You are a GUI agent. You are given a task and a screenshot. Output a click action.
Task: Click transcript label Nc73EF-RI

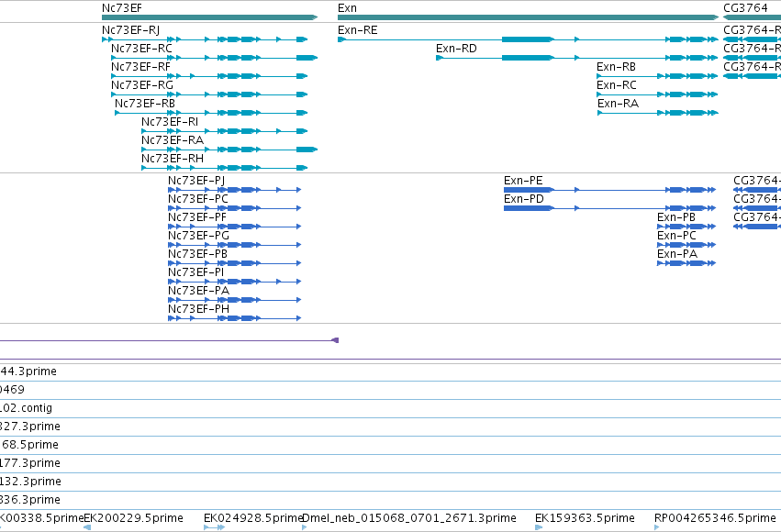pyautogui.click(x=170, y=122)
